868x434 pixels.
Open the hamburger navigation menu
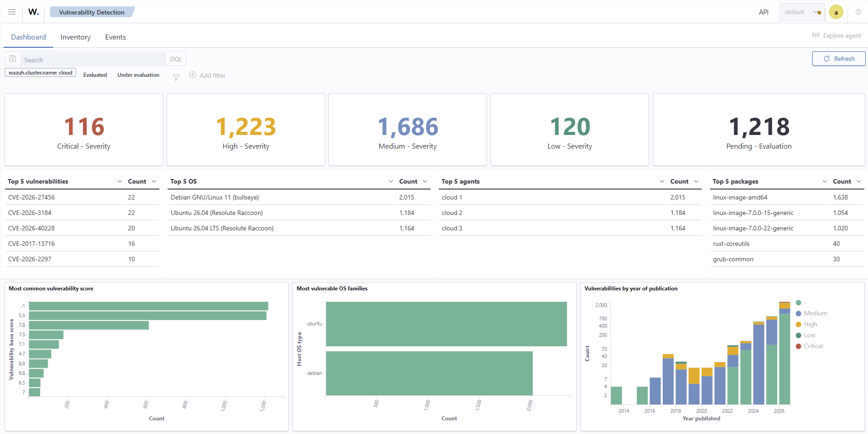click(x=12, y=12)
